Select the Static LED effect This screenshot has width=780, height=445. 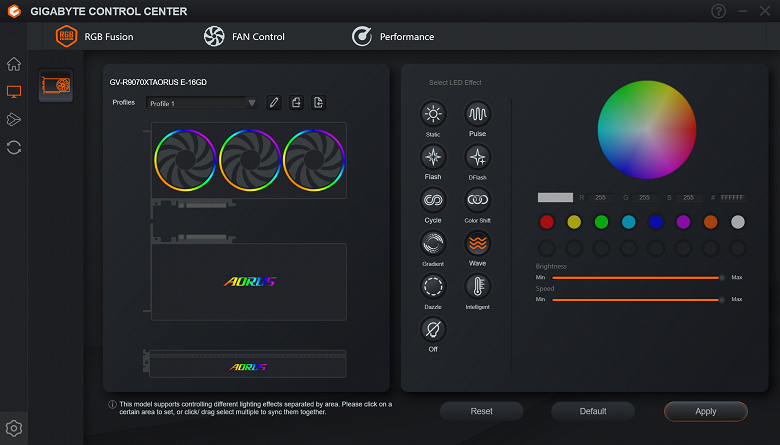(433, 114)
